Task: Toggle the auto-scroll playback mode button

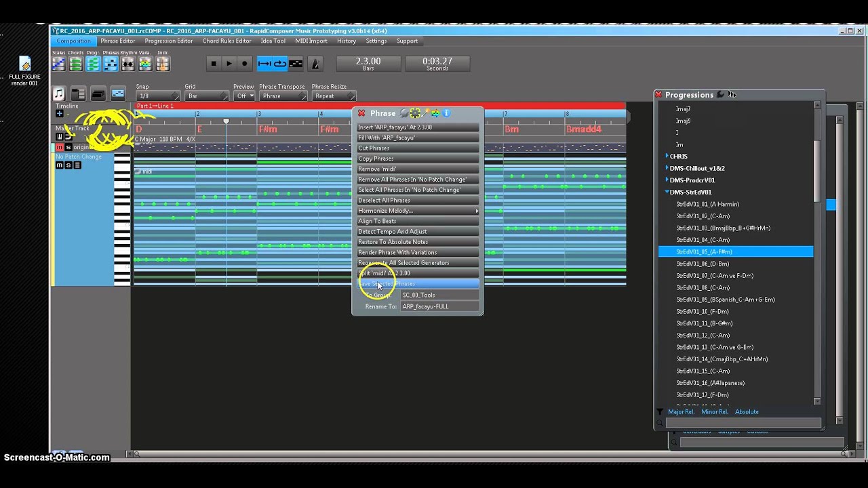Action: [x=264, y=64]
